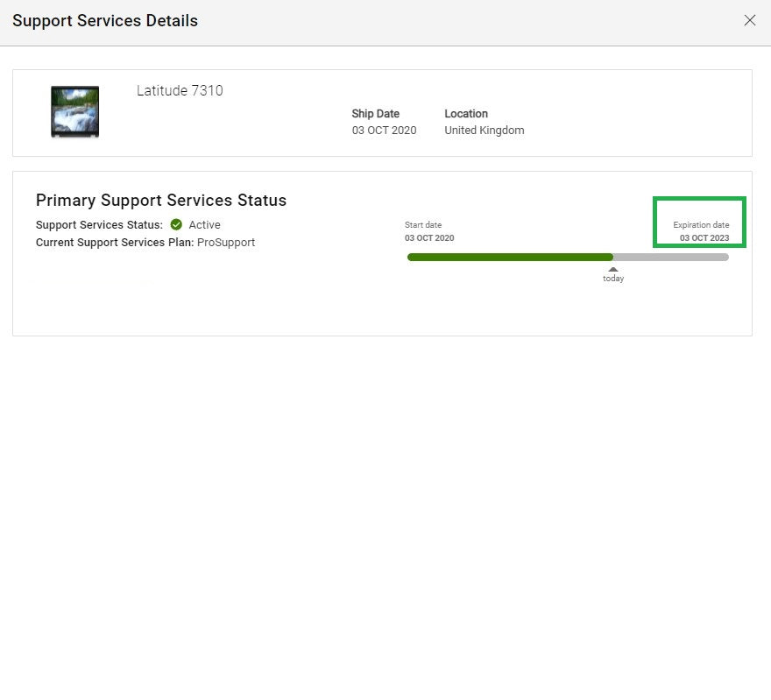
Task: Click the Location label
Action: point(466,114)
